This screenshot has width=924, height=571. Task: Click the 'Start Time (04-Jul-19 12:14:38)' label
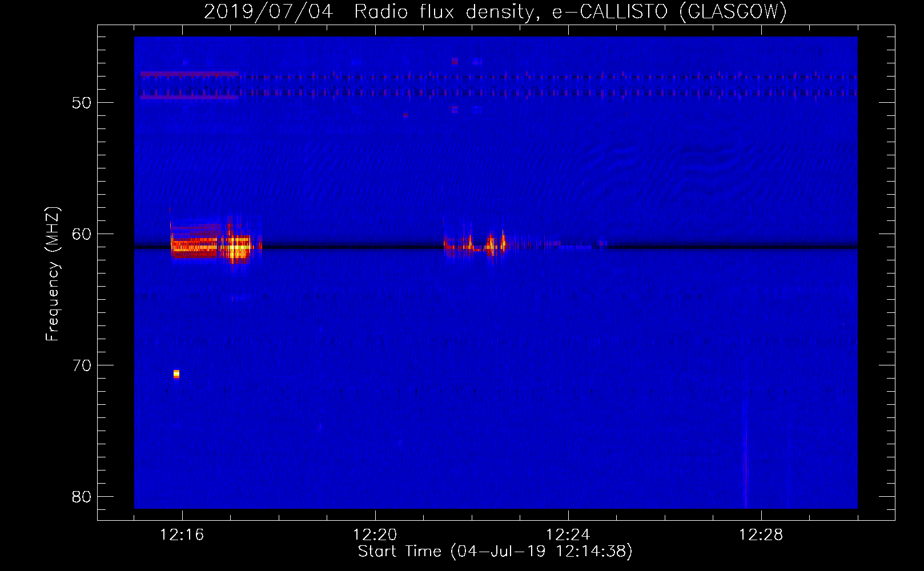pos(495,552)
